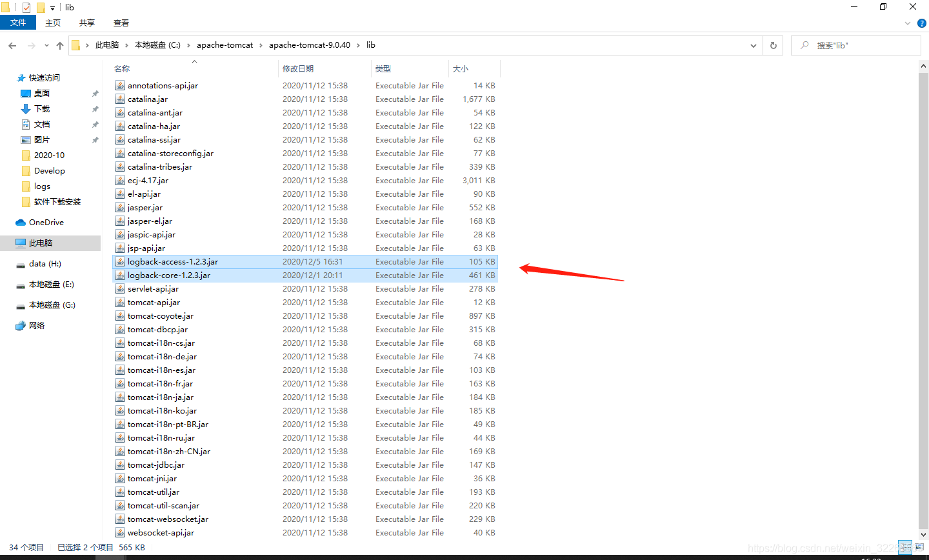
Task: Open 图片 folder in sidebar
Action: pyautogui.click(x=42, y=140)
